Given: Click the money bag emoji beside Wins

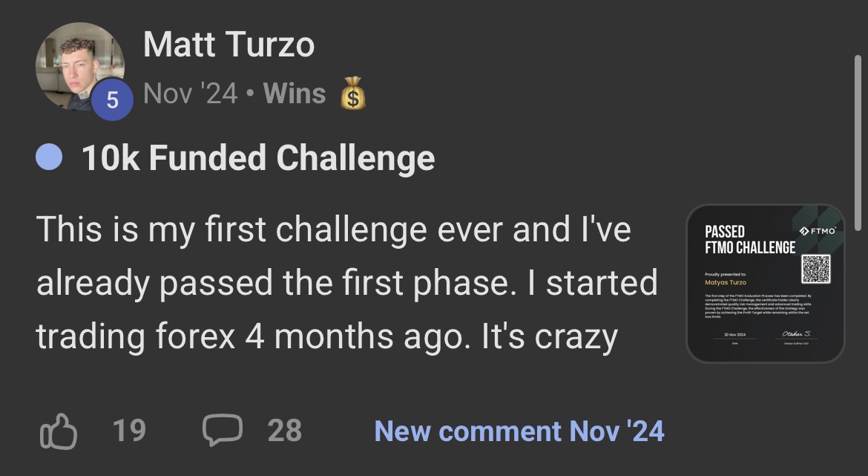Looking at the screenshot, I should tap(353, 94).
